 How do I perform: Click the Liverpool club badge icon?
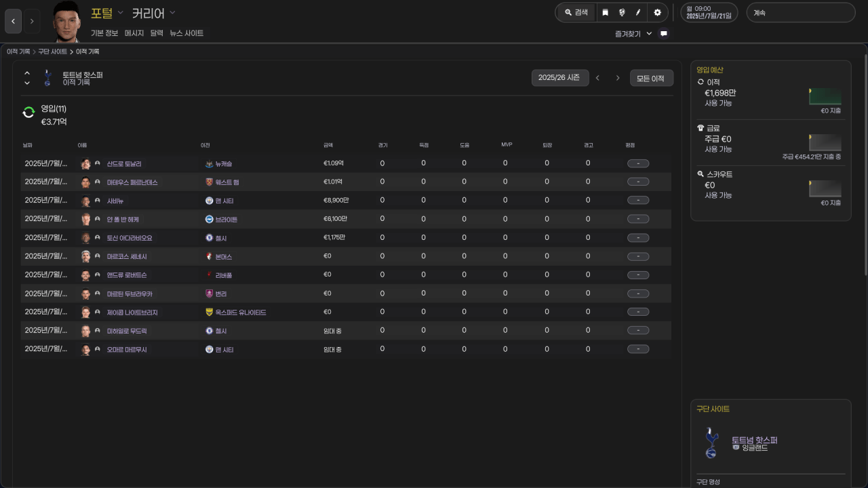tap(209, 275)
